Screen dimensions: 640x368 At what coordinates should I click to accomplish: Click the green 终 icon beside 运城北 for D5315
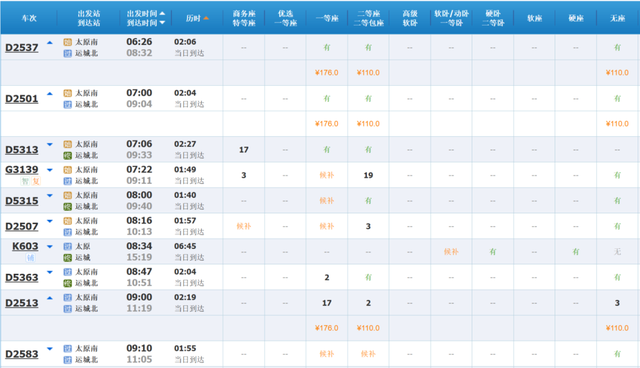tap(68, 206)
